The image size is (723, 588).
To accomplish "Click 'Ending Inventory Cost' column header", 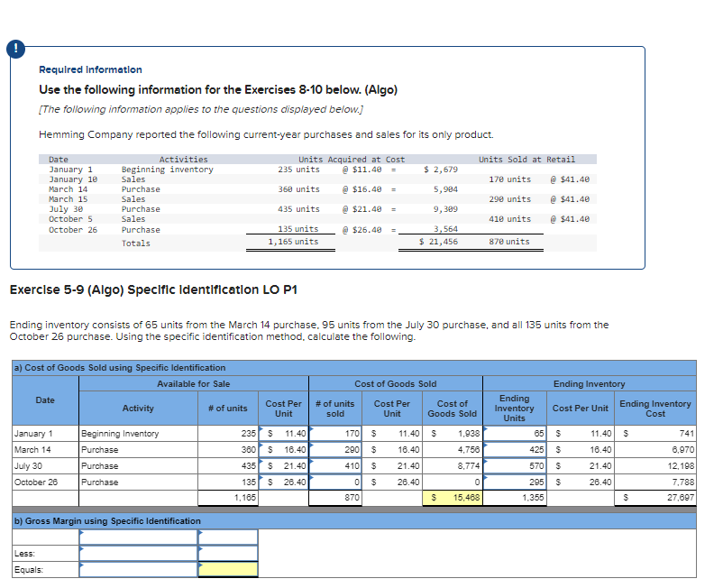I will click(655, 409).
